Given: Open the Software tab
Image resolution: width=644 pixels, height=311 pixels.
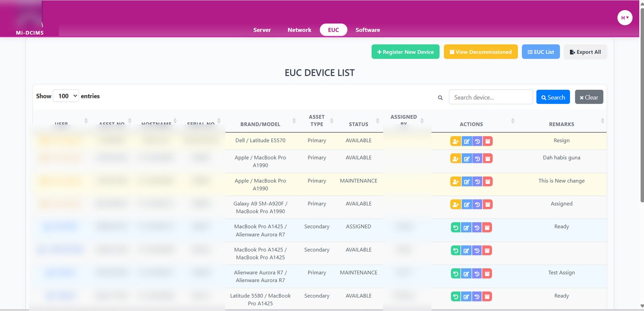Looking at the screenshot, I should click(x=368, y=30).
